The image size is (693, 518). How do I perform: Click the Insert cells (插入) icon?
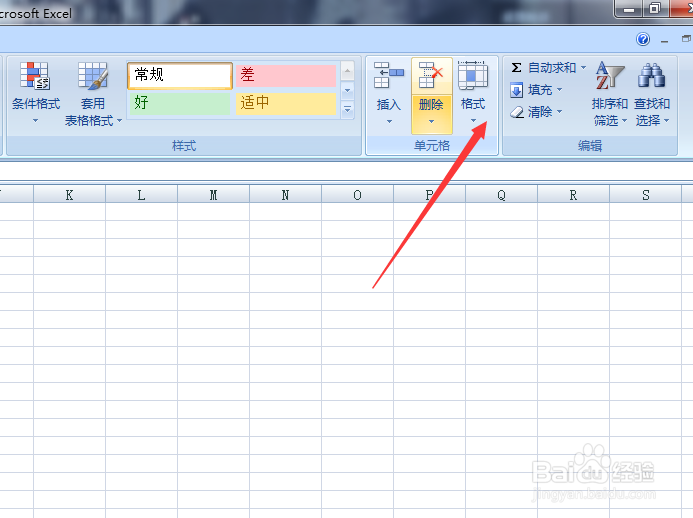pos(388,75)
